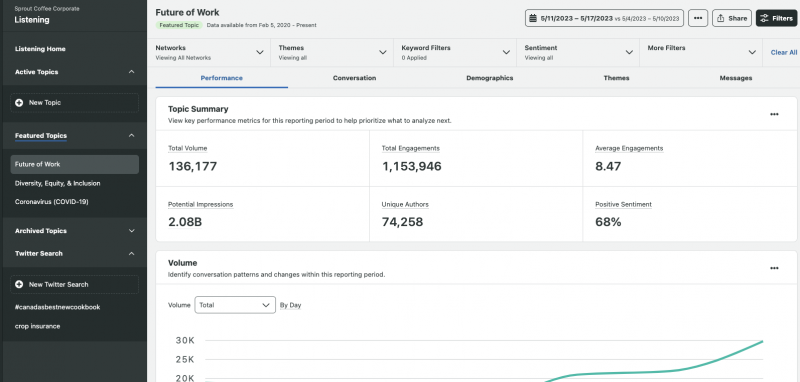This screenshot has width=800, height=382.
Task: Select the Diversity, Equity, & Inclusion topic
Action: pos(58,183)
